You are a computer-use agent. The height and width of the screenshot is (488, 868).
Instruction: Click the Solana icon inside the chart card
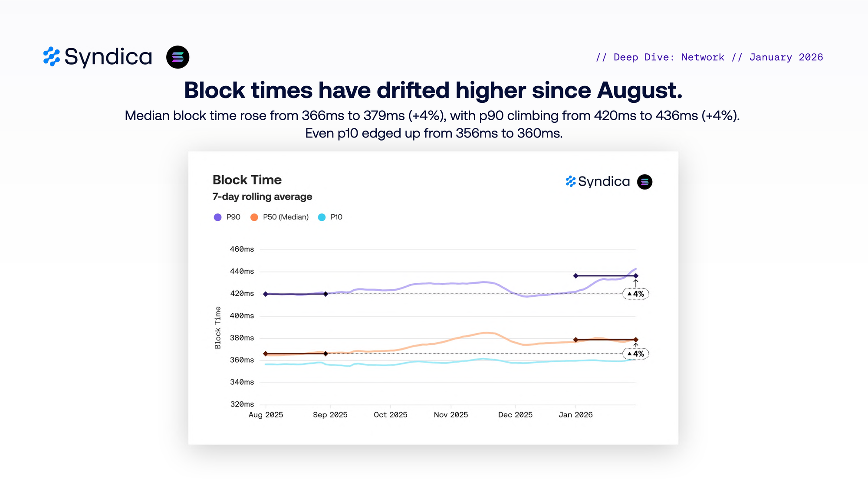[x=644, y=182]
